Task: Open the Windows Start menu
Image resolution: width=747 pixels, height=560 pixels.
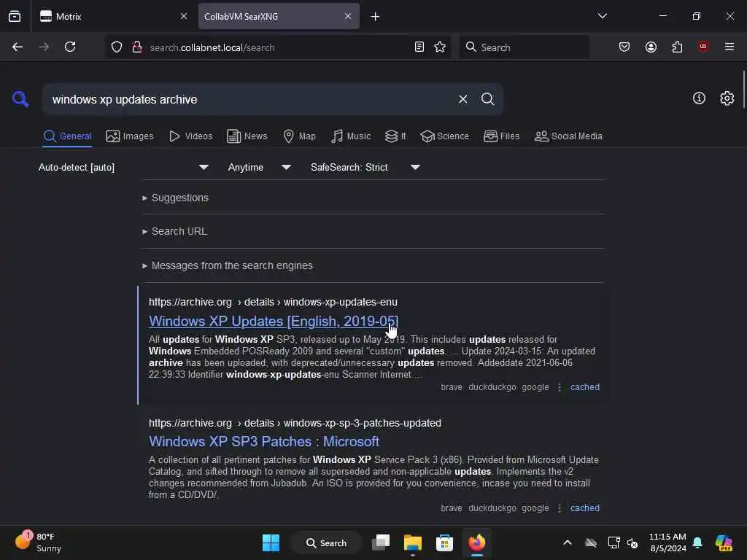Action: (271, 542)
